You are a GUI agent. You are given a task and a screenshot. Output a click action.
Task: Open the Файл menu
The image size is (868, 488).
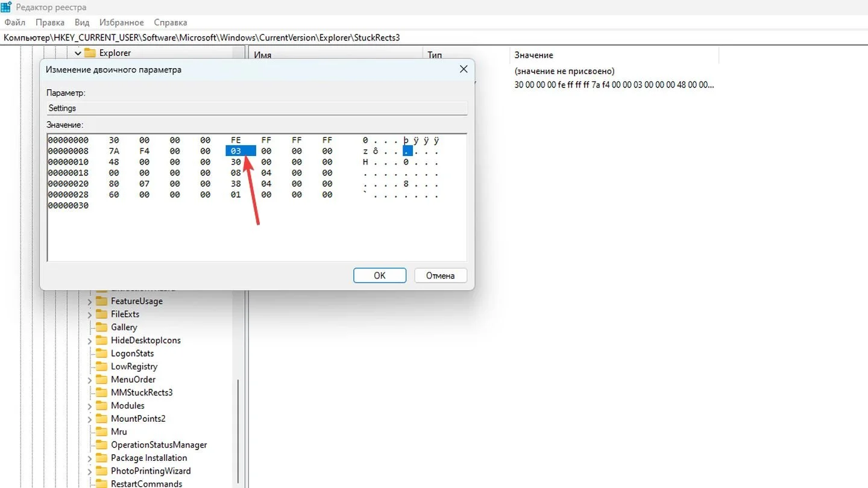click(14, 22)
